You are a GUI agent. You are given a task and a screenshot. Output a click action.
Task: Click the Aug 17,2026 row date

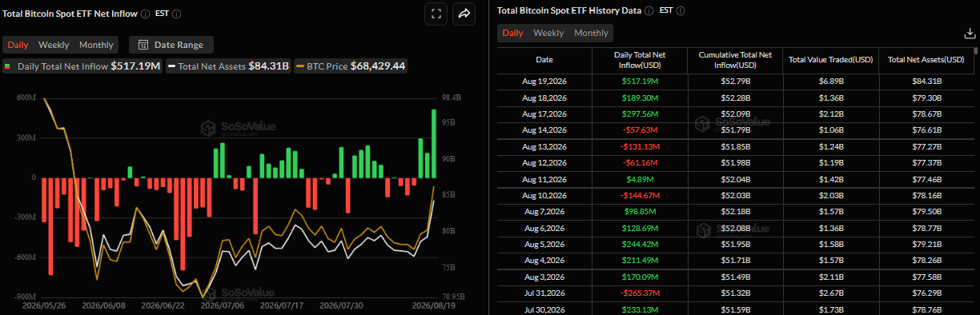click(x=544, y=114)
